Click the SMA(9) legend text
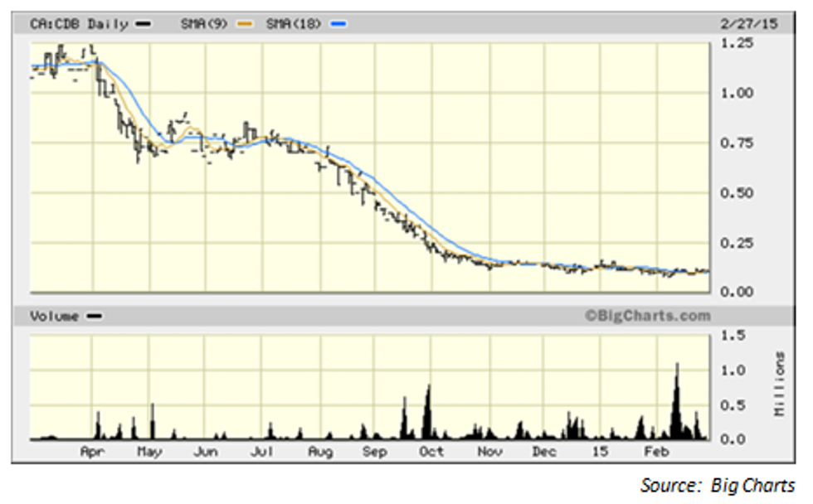The width and height of the screenshot is (813, 504). pyautogui.click(x=204, y=25)
